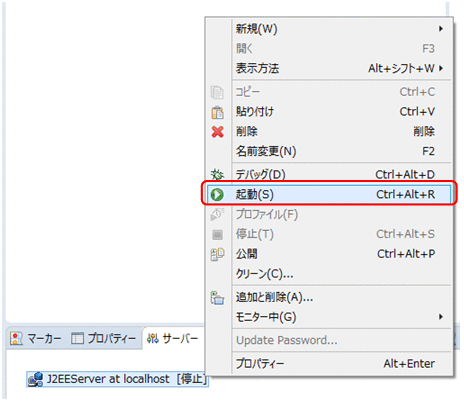
Task: Click the Ctrl+C shortcut text
Action: point(417,92)
